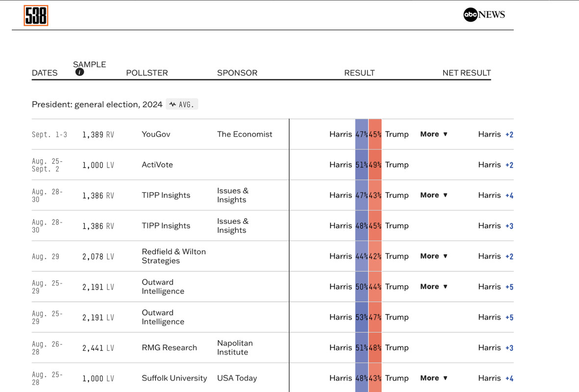Select the Sept. 1-3 date cell
The height and width of the screenshot is (392, 579).
[50, 135]
